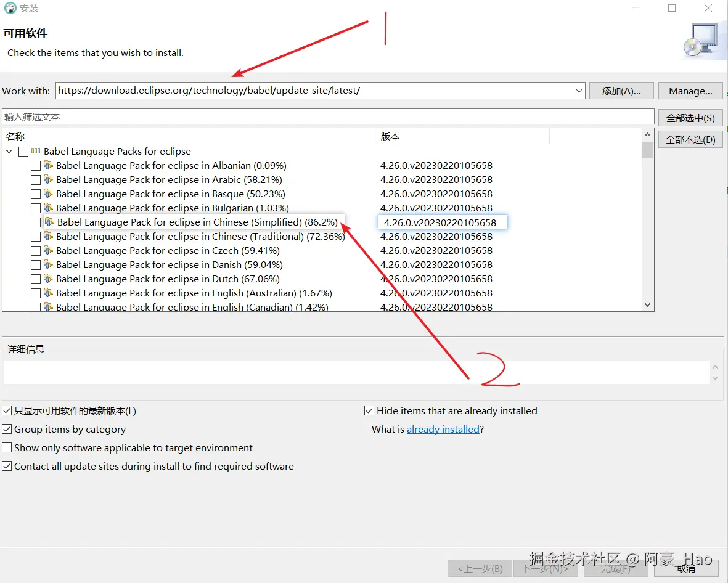The height and width of the screenshot is (583, 728).
Task: Tick the Chinese (Traditional) language pack checkbox
Action: pyautogui.click(x=36, y=237)
